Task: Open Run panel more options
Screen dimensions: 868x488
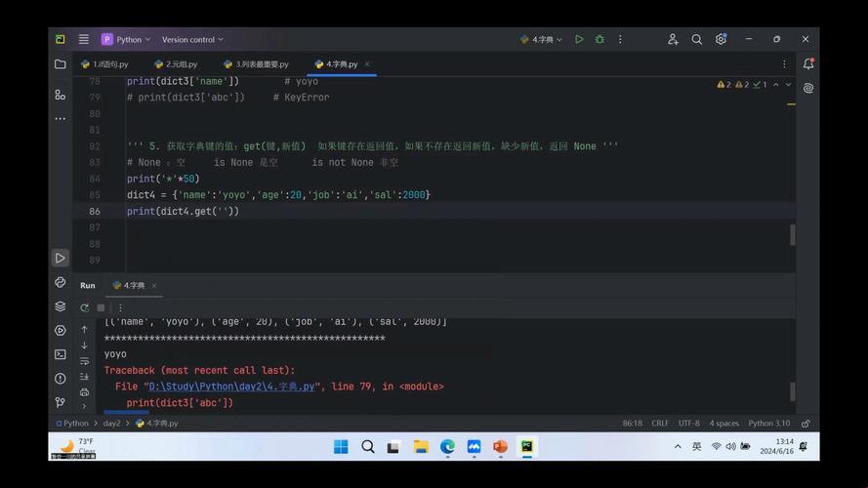Action: pyautogui.click(x=120, y=307)
